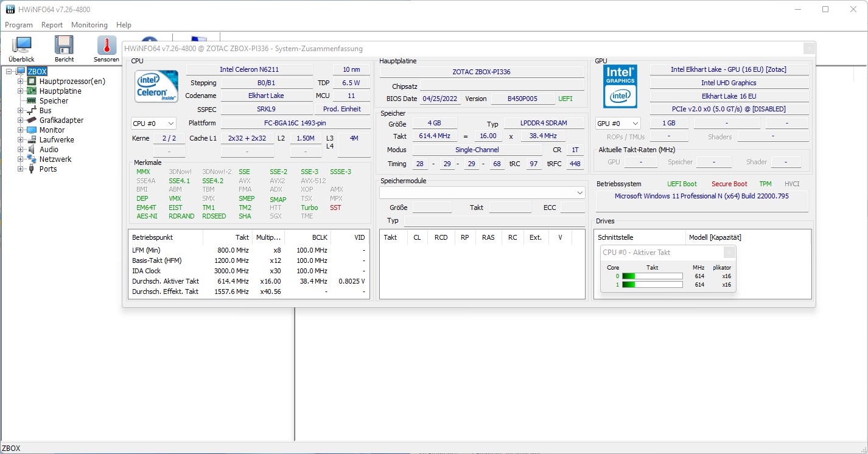Screen dimensions: 868x454
Task: Click the Intel Celeron N6211 name button
Action: coord(250,69)
